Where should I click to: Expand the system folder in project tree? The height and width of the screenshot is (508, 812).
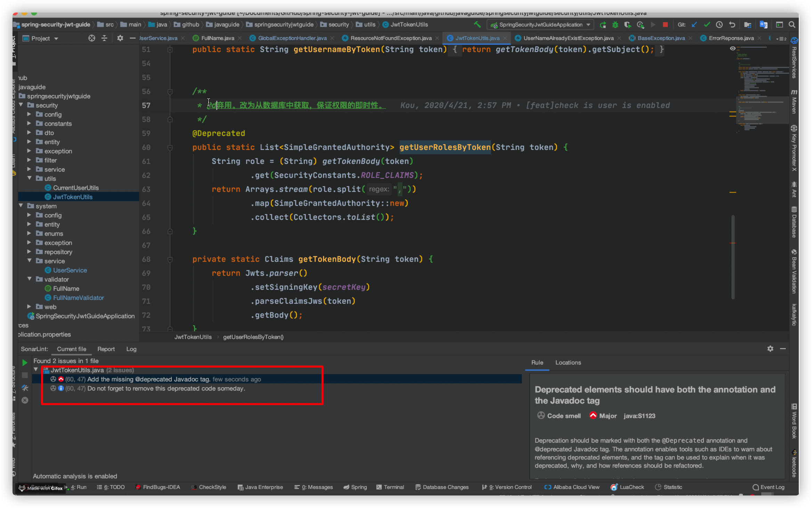(x=21, y=206)
